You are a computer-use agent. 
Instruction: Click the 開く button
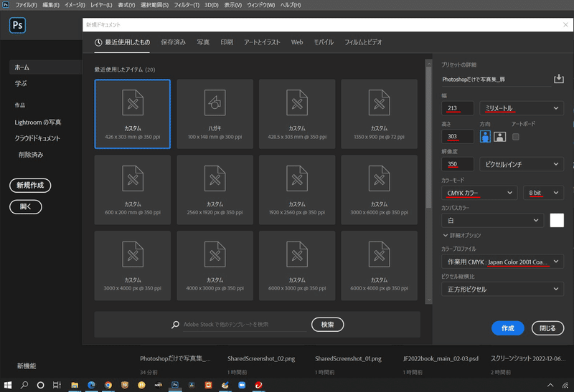pos(26,206)
